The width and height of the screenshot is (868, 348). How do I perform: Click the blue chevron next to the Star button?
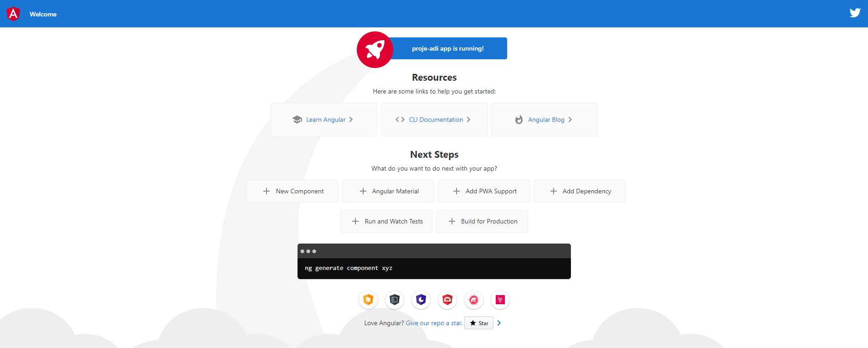coord(499,323)
